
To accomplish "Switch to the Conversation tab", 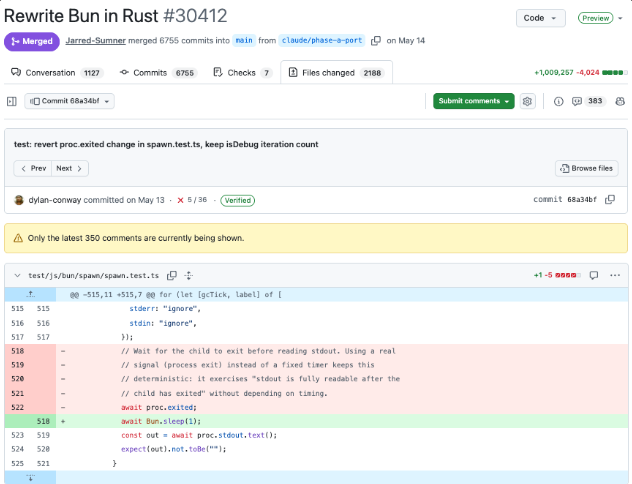I will [x=57, y=73].
